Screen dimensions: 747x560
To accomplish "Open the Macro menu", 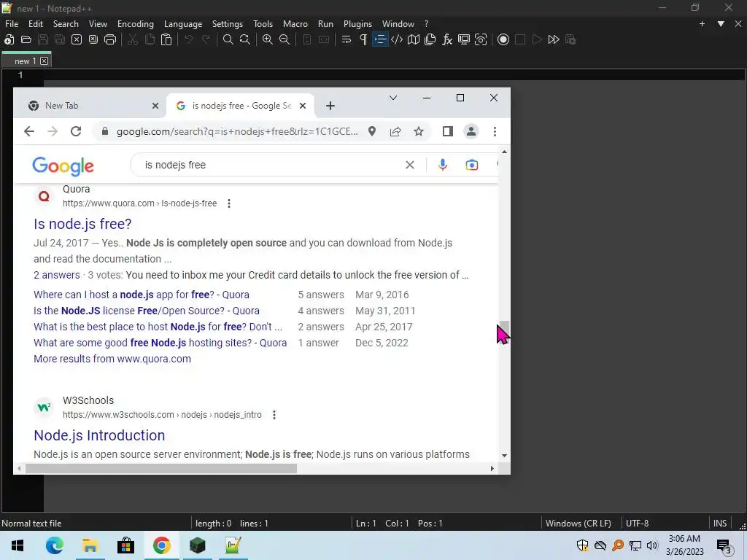I will [x=295, y=24].
